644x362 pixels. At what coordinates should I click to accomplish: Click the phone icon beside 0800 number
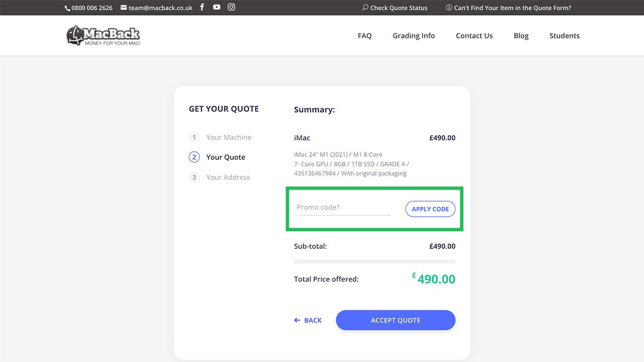pyautogui.click(x=67, y=8)
